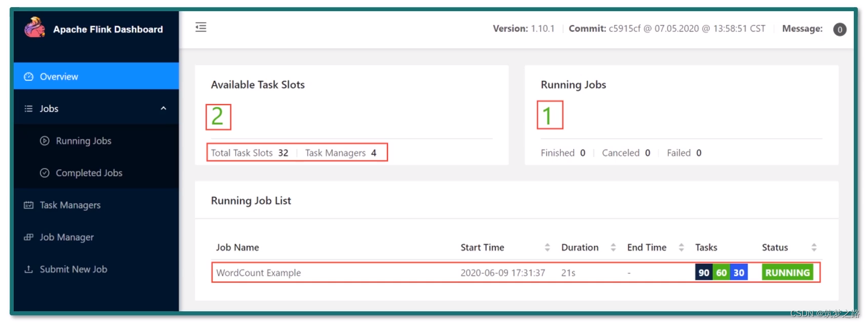Click the Running Jobs count 1
The height and width of the screenshot is (323, 868).
(547, 116)
